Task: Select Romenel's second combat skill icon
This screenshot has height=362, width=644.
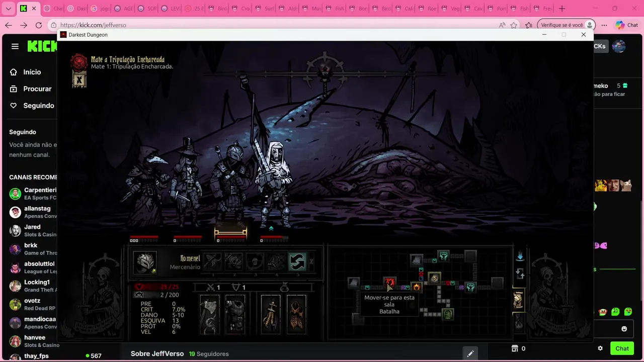Action: click(233, 261)
